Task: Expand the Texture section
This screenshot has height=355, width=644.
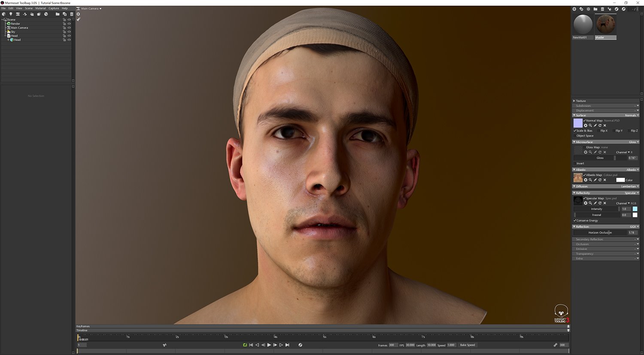Action: (574, 101)
